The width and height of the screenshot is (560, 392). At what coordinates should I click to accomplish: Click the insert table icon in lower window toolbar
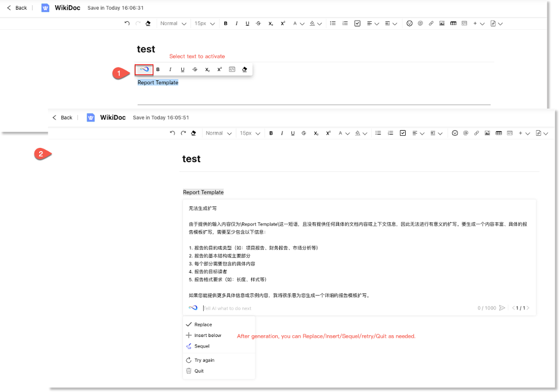(499, 133)
